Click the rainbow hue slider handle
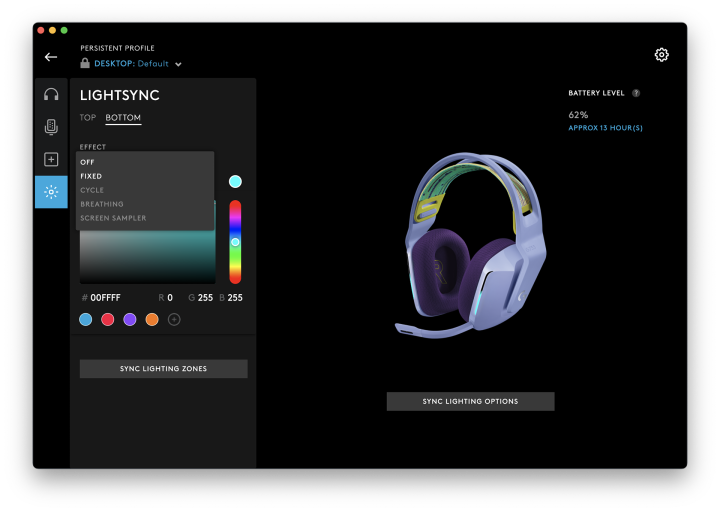The image size is (720, 512). [x=235, y=242]
